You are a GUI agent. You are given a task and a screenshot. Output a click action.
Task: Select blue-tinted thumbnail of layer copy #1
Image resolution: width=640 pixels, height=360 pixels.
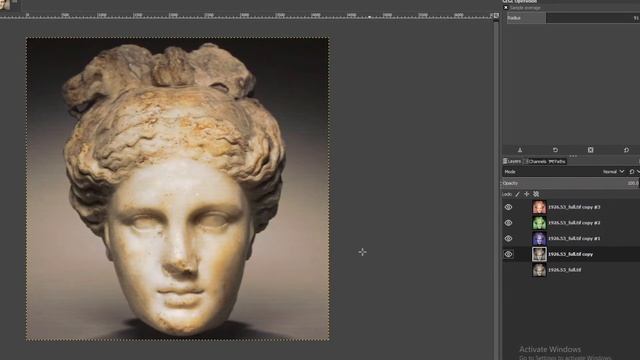539,238
